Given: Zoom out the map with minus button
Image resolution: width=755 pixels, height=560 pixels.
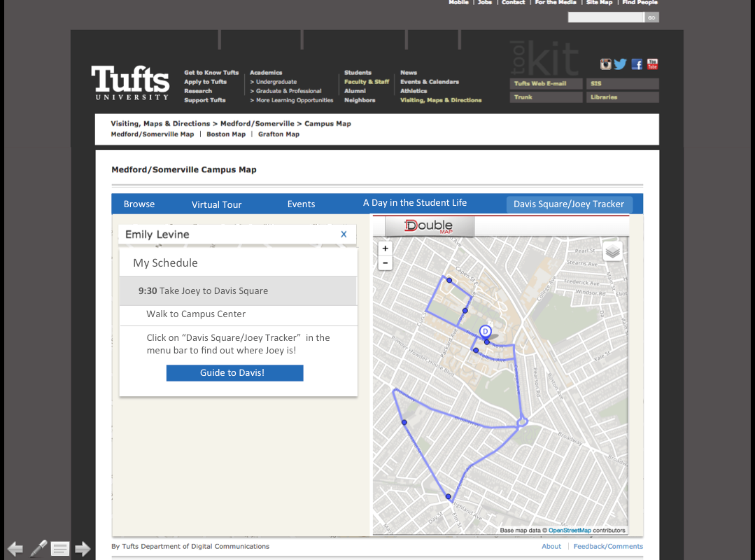Looking at the screenshot, I should tap(386, 263).
